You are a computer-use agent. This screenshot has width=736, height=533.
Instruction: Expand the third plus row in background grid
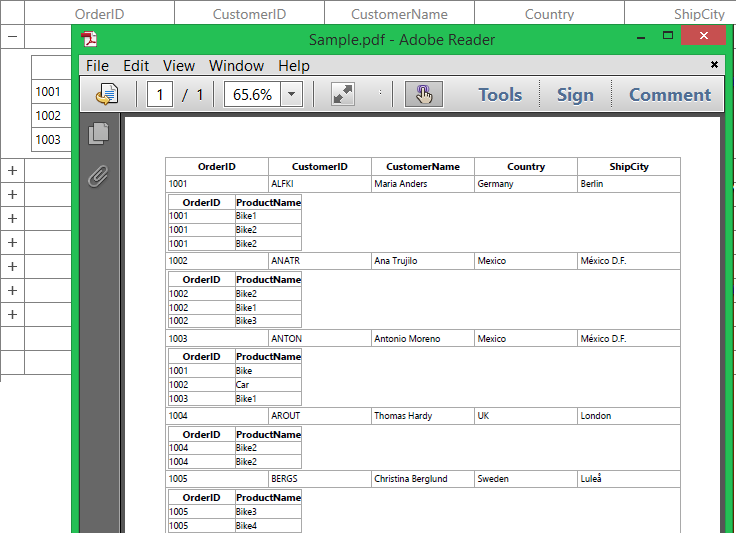coord(13,218)
